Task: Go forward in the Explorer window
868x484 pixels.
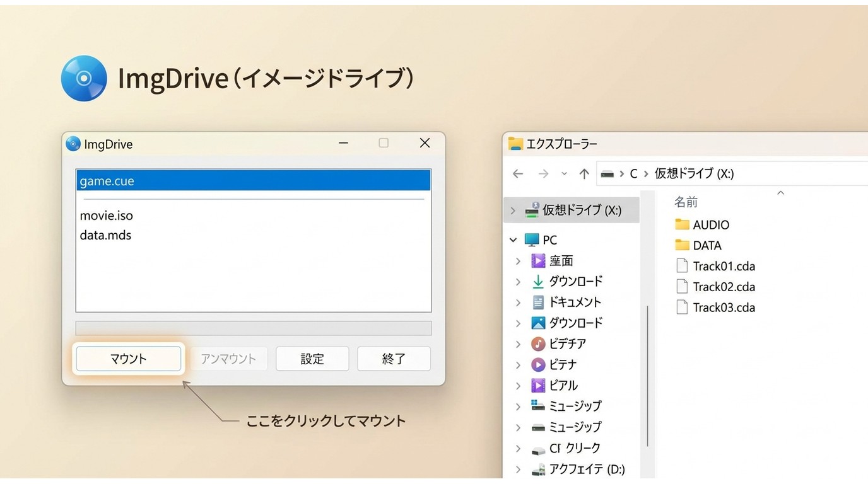Action: click(x=543, y=173)
